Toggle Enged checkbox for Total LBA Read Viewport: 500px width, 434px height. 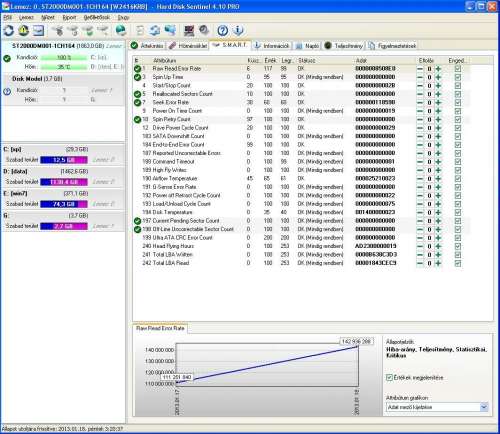point(458,263)
